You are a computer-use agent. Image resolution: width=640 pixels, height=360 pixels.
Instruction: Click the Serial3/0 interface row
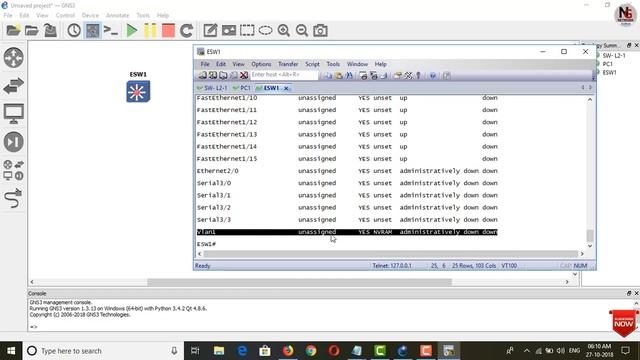[x=347, y=183]
